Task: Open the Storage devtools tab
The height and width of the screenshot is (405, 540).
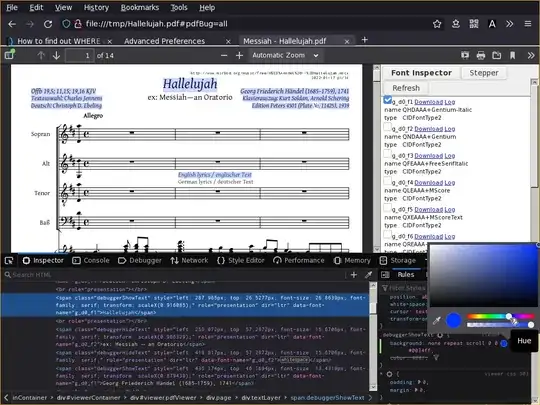Action: [397, 261]
